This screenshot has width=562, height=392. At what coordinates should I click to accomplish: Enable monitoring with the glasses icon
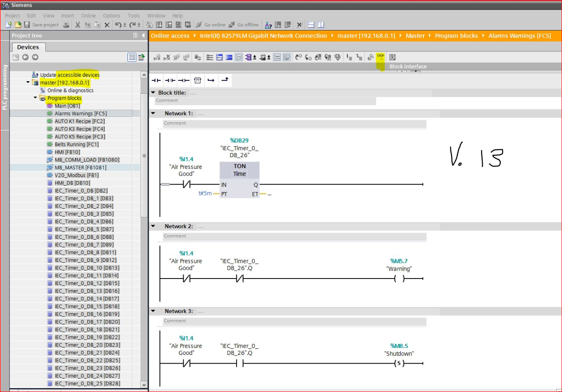coord(380,57)
